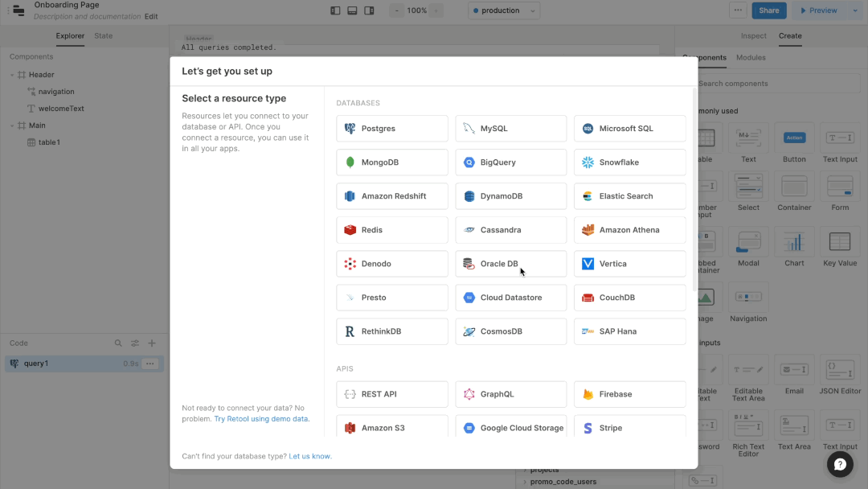868x489 pixels.
Task: Pick the Snowflake resource option
Action: point(629,162)
